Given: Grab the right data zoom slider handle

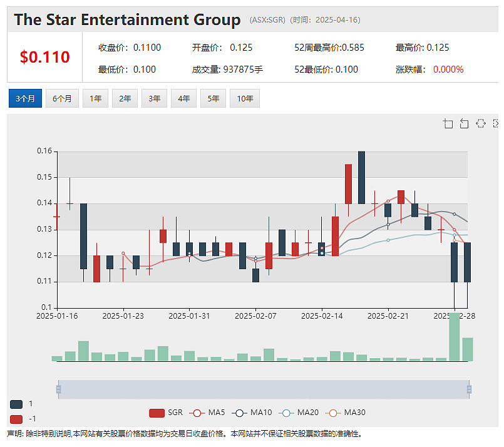Looking at the screenshot, I should pos(470,389).
